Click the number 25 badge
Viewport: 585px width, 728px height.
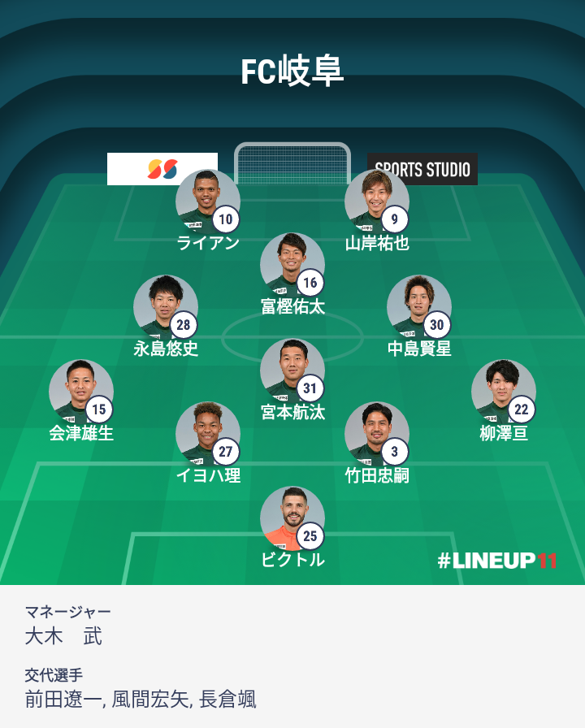tap(310, 535)
